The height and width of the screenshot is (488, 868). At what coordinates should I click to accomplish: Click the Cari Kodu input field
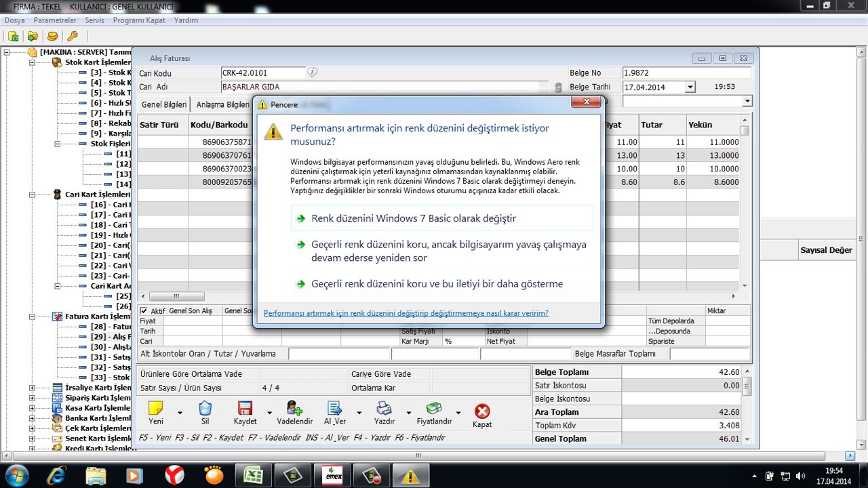pos(264,73)
